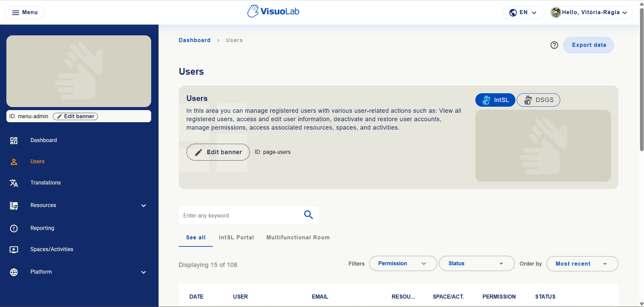
Task: Click the page vertical scrollbar
Action: (641, 79)
